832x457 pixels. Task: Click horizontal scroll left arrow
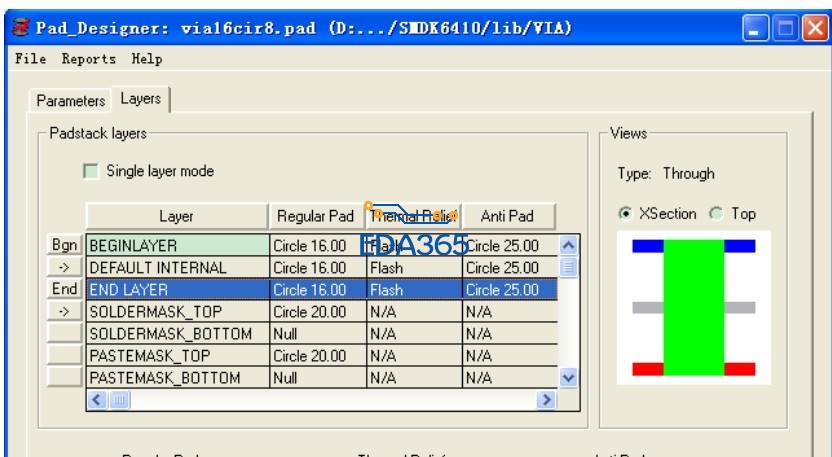(97, 399)
